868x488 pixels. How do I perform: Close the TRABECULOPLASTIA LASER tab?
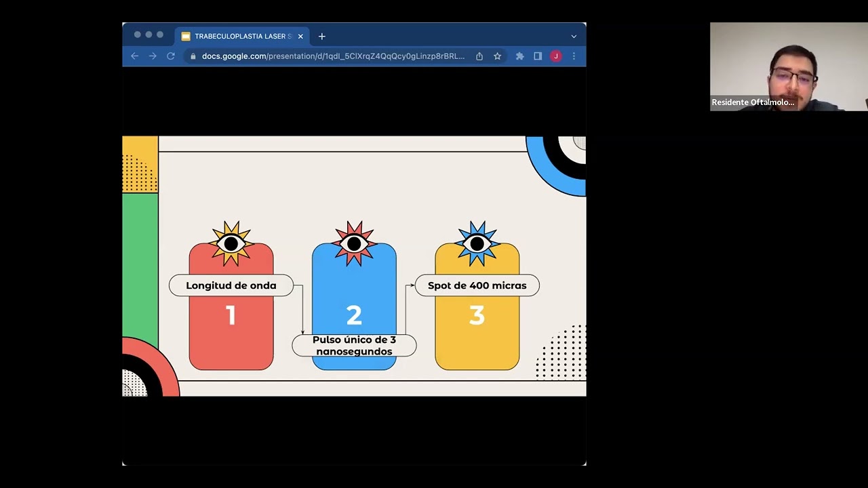300,37
